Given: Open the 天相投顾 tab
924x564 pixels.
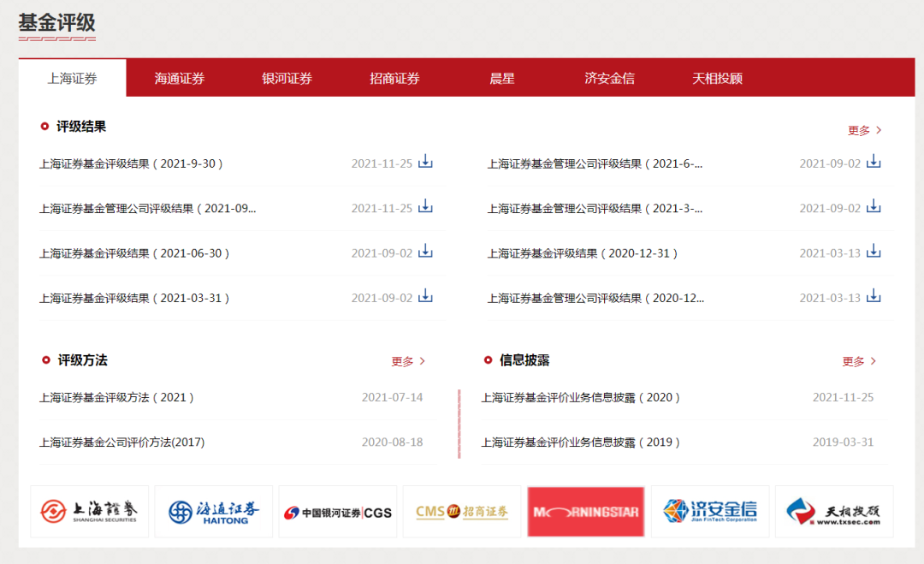Looking at the screenshot, I should click(x=717, y=78).
